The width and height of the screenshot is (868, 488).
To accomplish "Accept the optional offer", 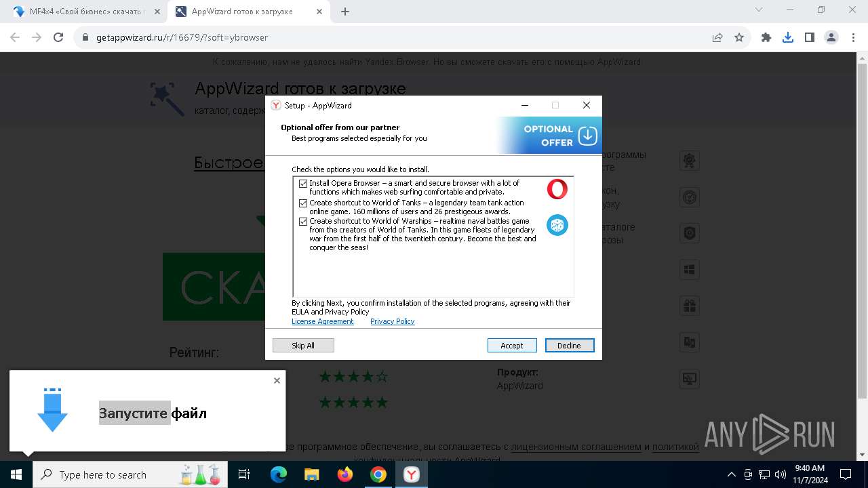I will [512, 346].
